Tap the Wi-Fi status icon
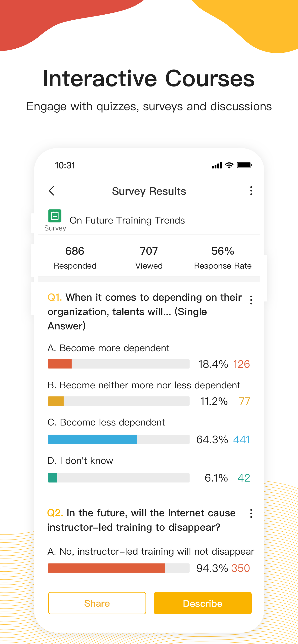 (229, 165)
